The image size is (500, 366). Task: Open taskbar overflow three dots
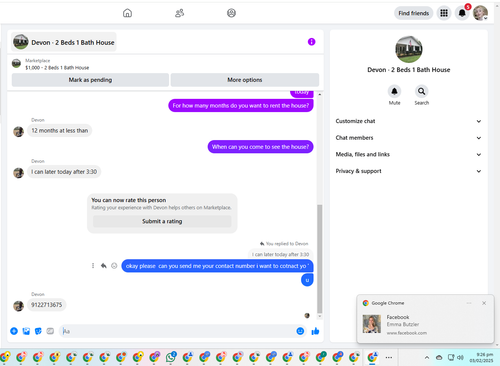tap(389, 357)
